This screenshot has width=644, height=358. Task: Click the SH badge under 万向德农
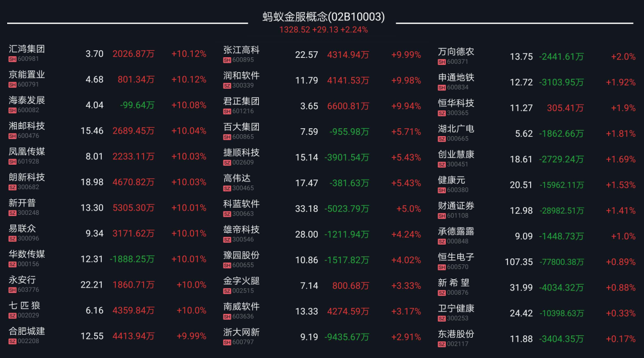[x=441, y=62]
